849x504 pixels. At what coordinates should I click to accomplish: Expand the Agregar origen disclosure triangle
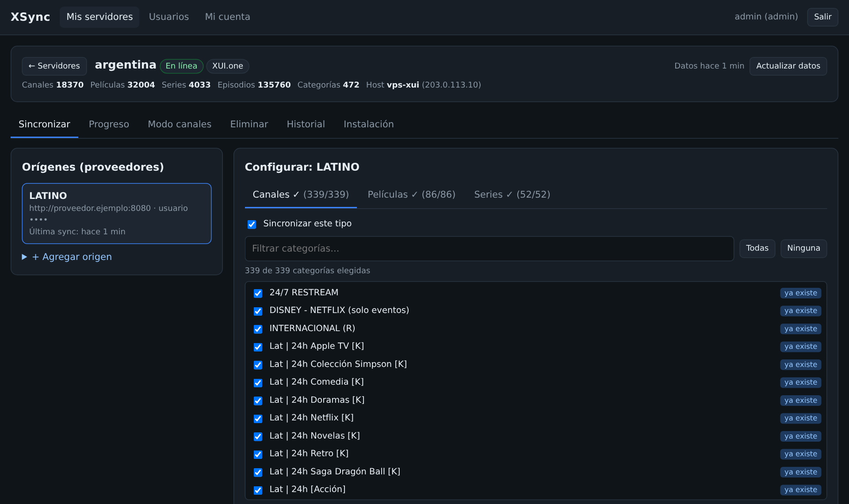tap(24, 257)
